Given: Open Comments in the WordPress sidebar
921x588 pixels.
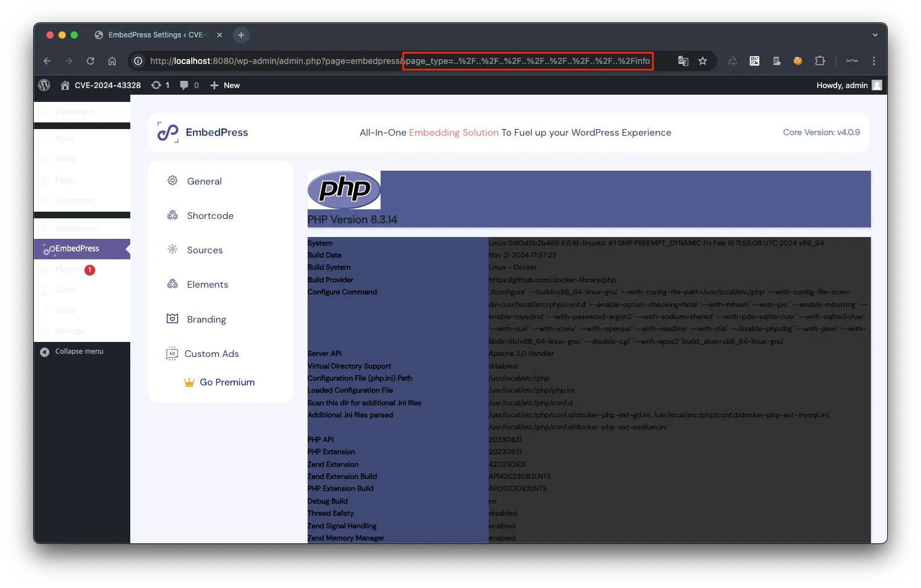Looking at the screenshot, I should click(x=82, y=201).
